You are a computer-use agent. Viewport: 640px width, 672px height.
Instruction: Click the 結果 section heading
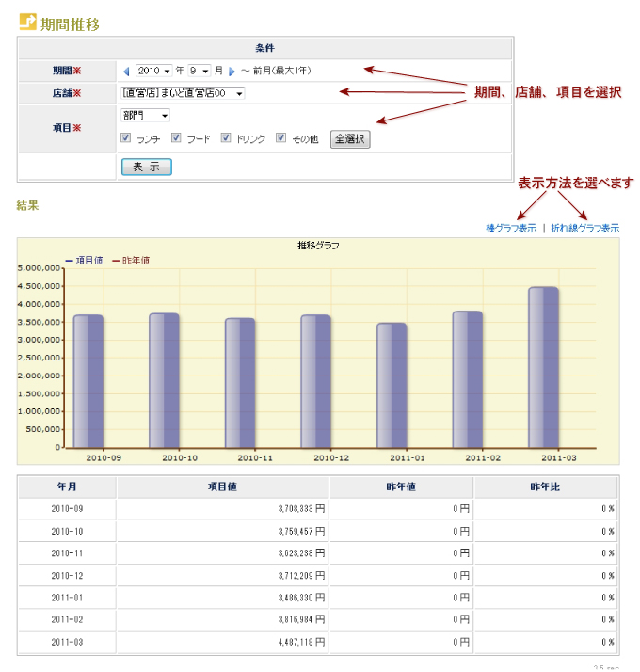point(28,206)
